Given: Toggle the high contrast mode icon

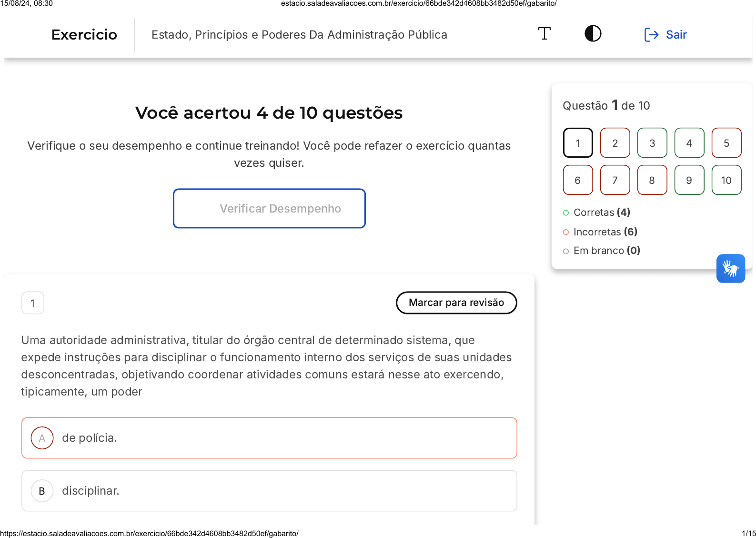Looking at the screenshot, I should (x=593, y=34).
